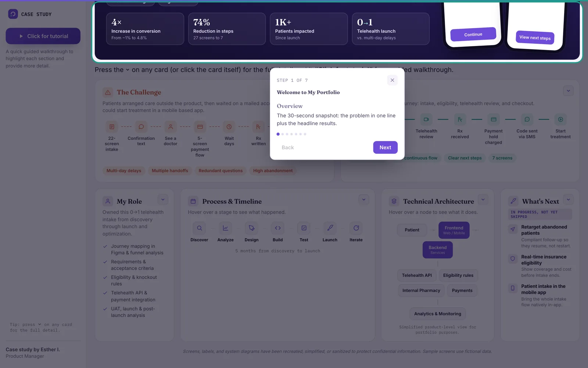Click the Wait days clock icon
The width and height of the screenshot is (588, 368).
pos(229,127)
